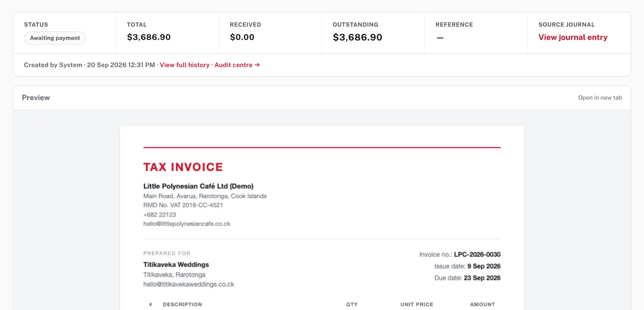Click the AMOUNT column header
Screen dimensions: 644x310
pos(483,304)
